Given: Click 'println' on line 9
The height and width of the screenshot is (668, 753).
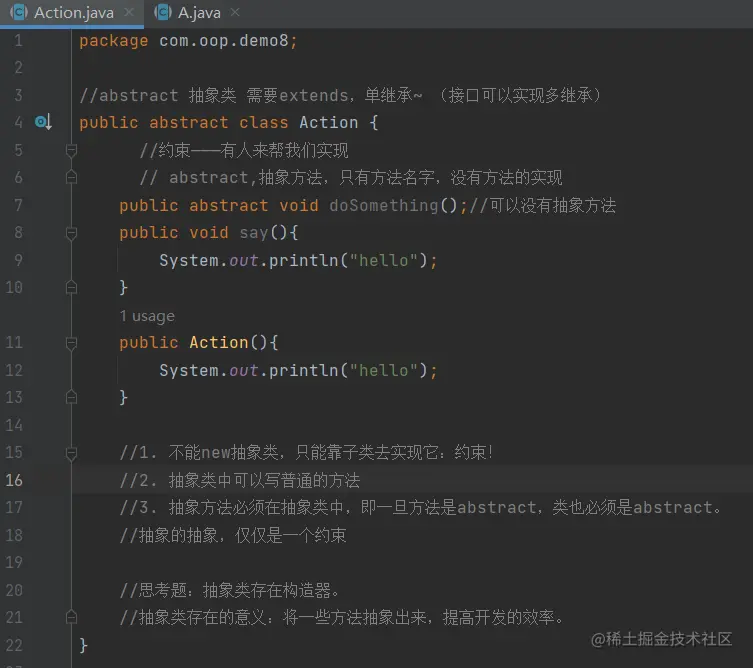Looking at the screenshot, I should tap(304, 260).
